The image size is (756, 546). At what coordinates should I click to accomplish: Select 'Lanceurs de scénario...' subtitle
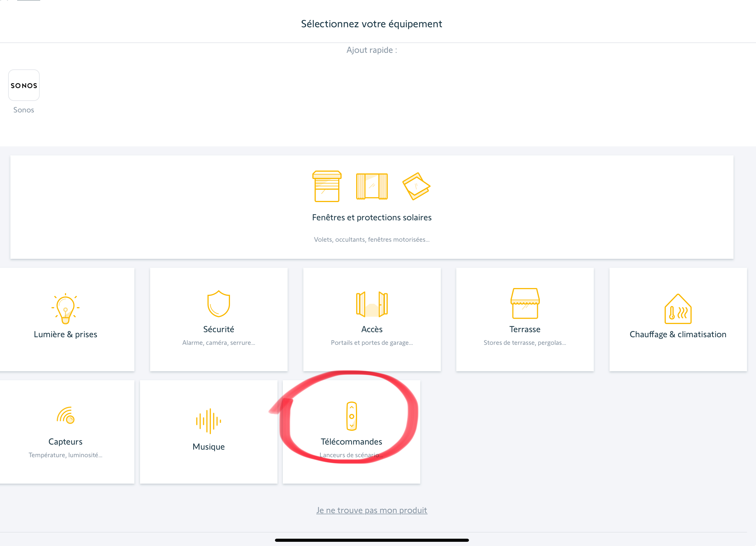click(x=351, y=455)
